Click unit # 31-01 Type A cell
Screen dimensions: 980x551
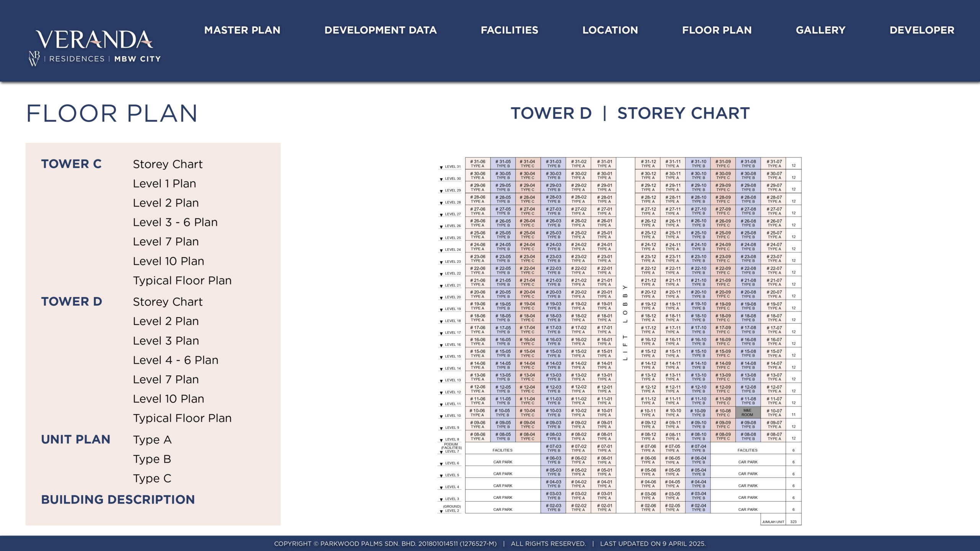604,163
